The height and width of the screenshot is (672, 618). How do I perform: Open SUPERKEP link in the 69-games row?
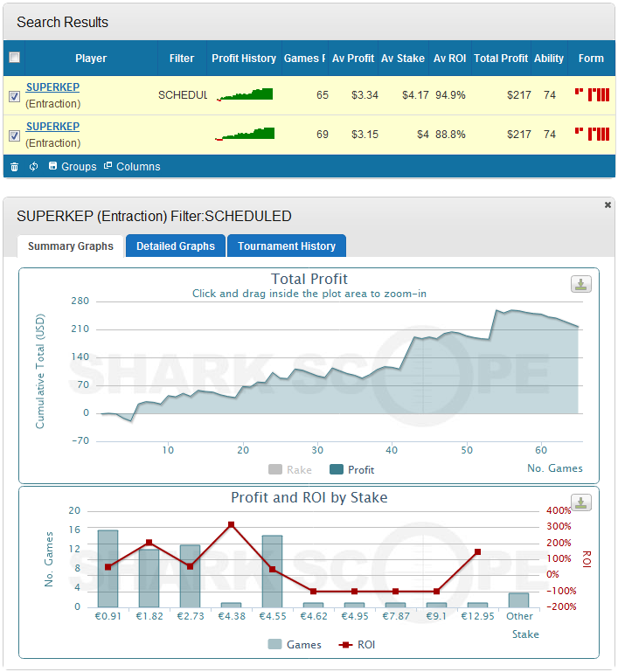52,127
